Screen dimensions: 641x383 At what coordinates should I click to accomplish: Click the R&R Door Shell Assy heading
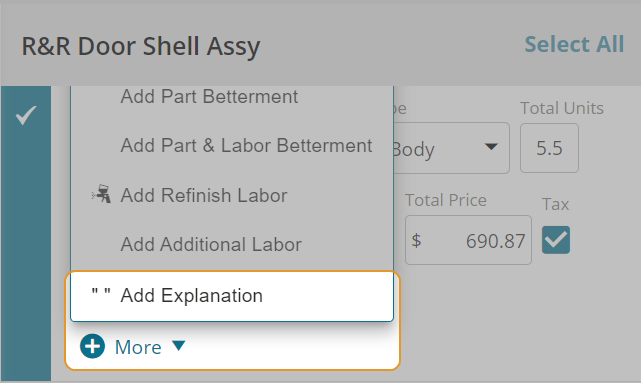click(141, 46)
